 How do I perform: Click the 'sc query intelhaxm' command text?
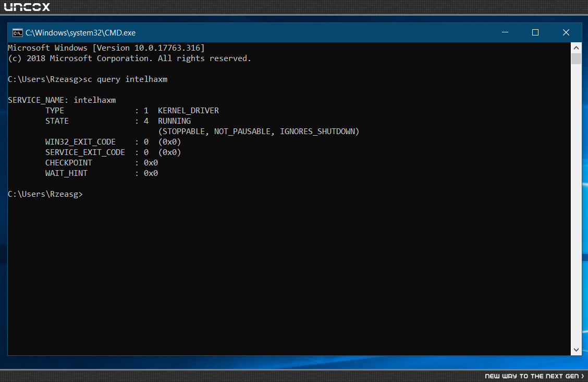point(125,79)
